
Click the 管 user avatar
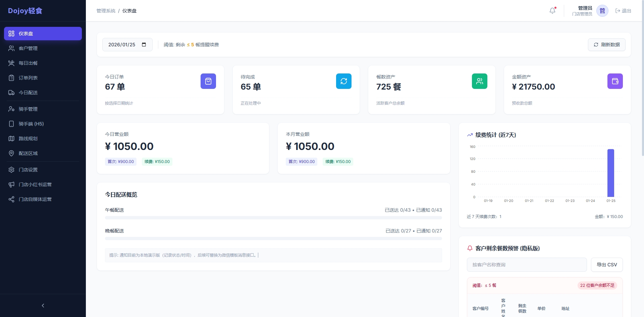tap(602, 11)
